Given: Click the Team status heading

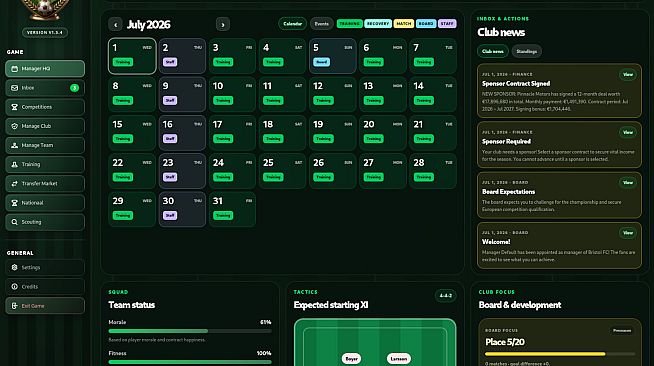Looking at the screenshot, I should 131,305.
